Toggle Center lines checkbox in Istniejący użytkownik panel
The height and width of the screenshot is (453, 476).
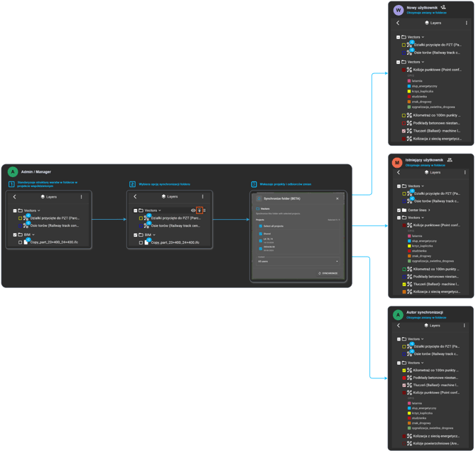pyautogui.click(x=399, y=210)
